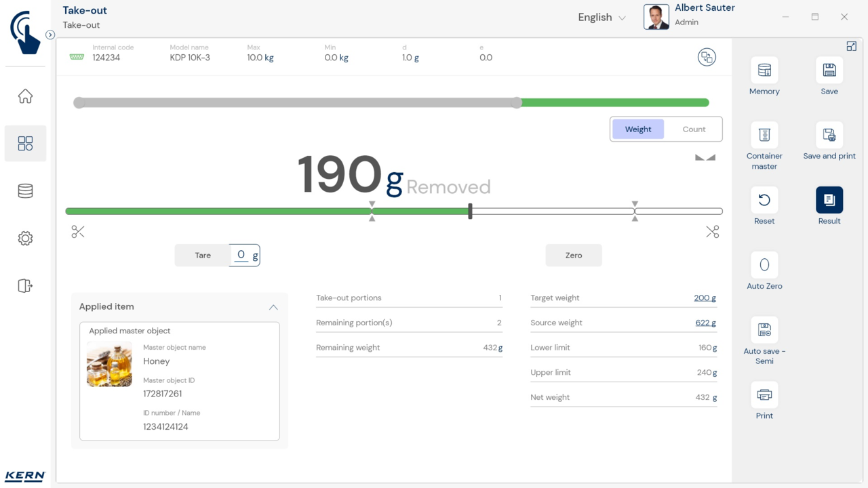Screen dimensions: 868x488
Task: Click the Print icon
Action: 764,395
